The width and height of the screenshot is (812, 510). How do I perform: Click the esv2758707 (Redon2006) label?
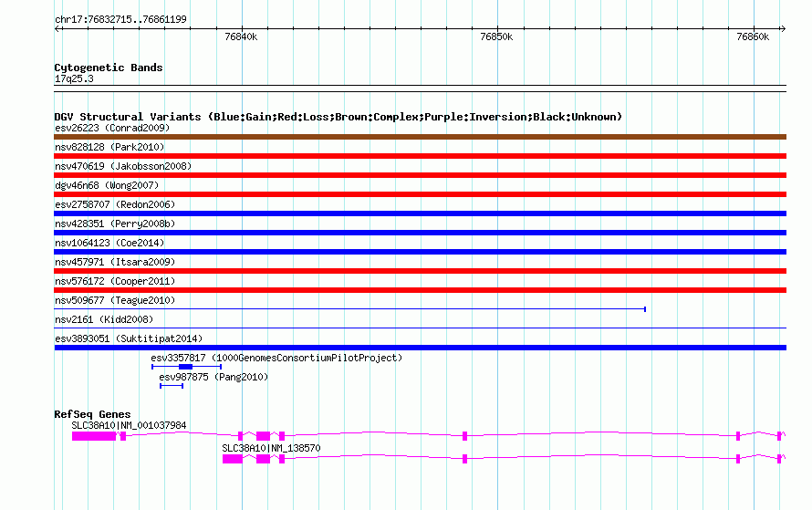click(115, 204)
